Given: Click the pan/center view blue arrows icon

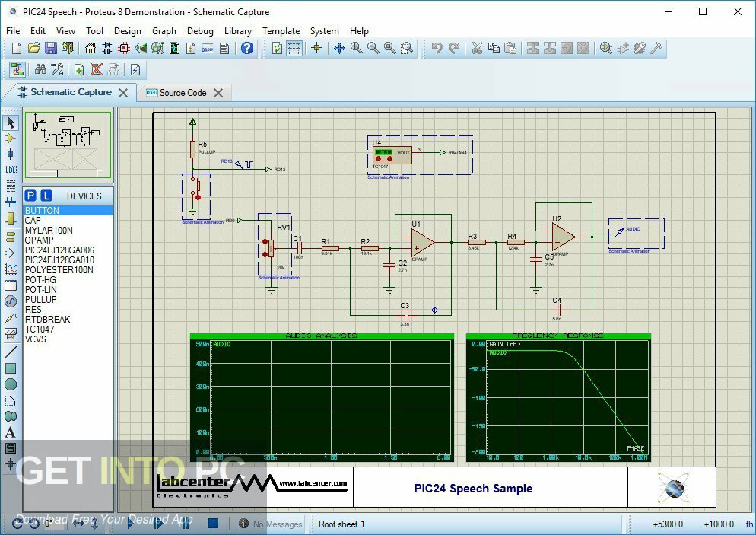Looking at the screenshot, I should pos(339,48).
